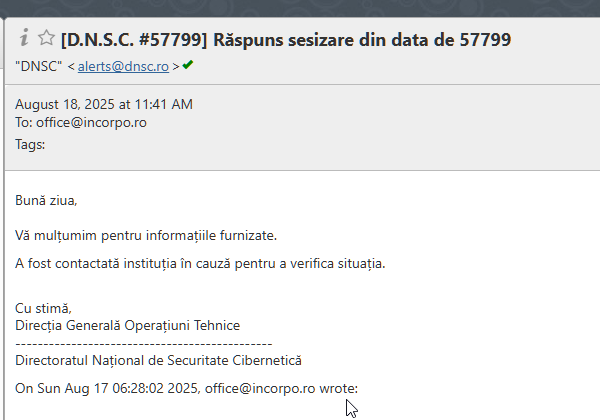Click the "Vă mulțumim pentru informațiile furnizate" line
Screen dimensions: 600x420
pos(146,235)
